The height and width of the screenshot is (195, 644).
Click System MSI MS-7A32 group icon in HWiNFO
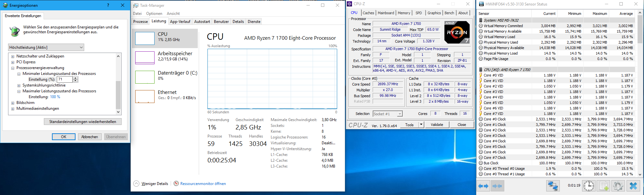[x=481, y=20]
